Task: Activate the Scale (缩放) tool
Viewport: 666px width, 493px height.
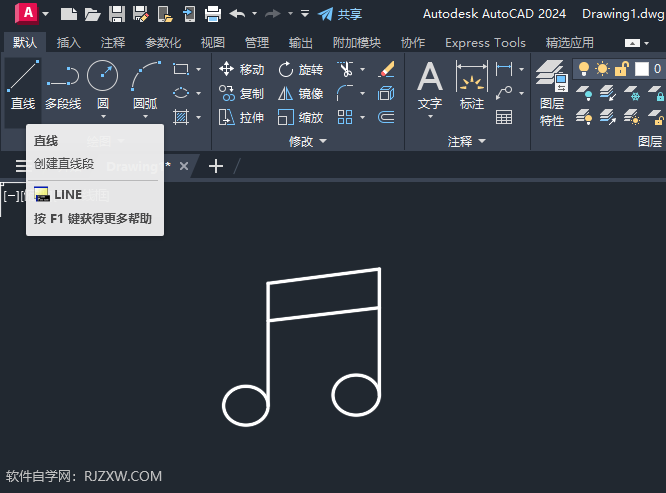Action: pyautogui.click(x=301, y=117)
